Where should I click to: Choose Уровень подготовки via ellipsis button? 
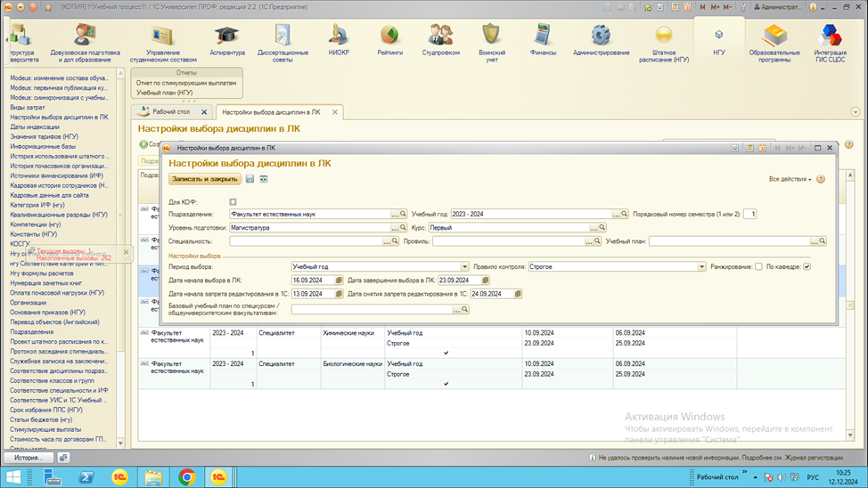pyautogui.click(x=395, y=228)
